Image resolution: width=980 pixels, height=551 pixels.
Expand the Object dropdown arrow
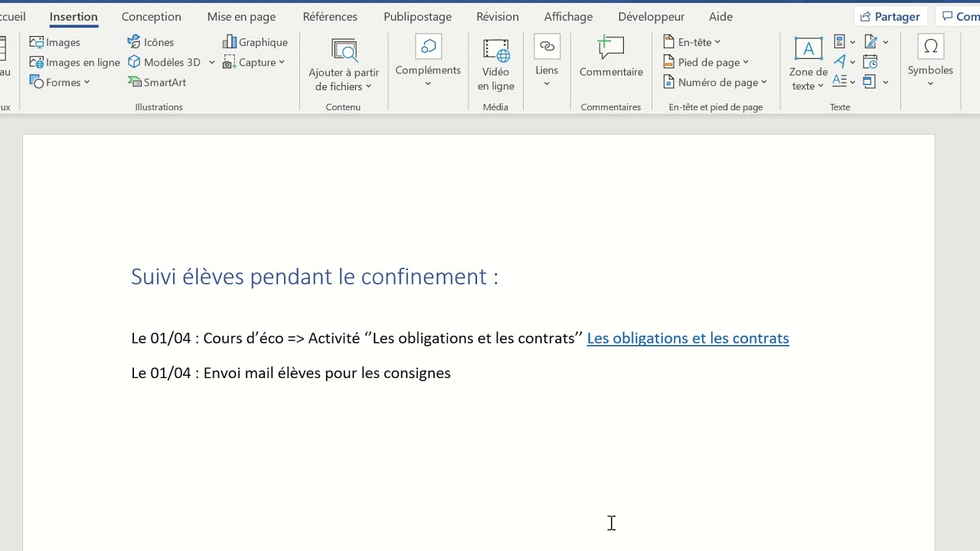pyautogui.click(x=886, y=82)
